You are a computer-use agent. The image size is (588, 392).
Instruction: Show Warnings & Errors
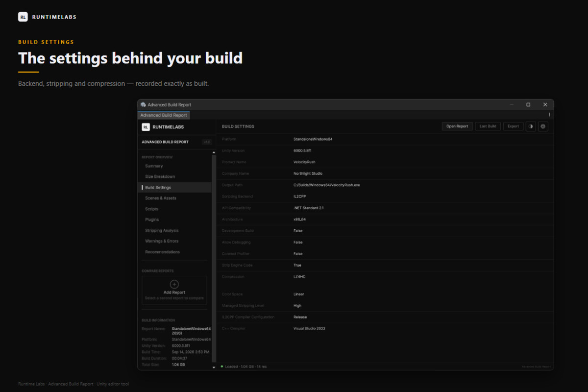(162, 241)
